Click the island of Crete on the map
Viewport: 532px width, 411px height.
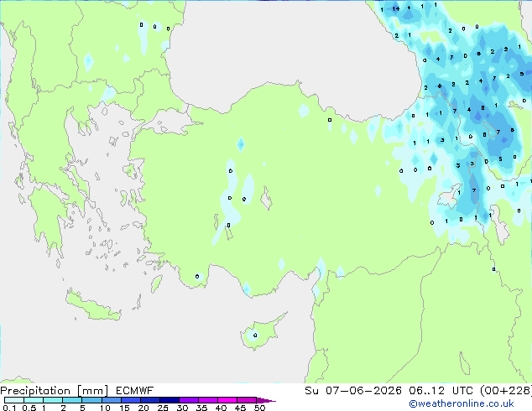point(93,307)
